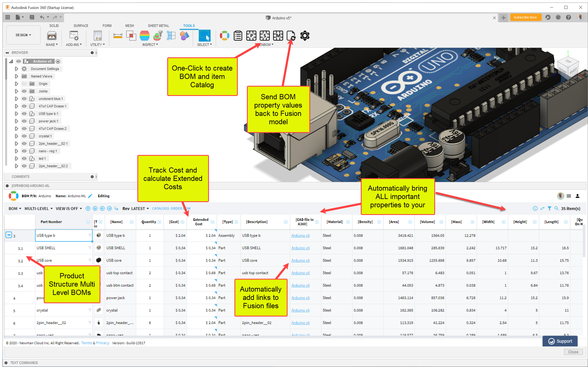Click the OpenBOM settings gear icon
This screenshot has height=367, width=588.
click(x=305, y=36)
